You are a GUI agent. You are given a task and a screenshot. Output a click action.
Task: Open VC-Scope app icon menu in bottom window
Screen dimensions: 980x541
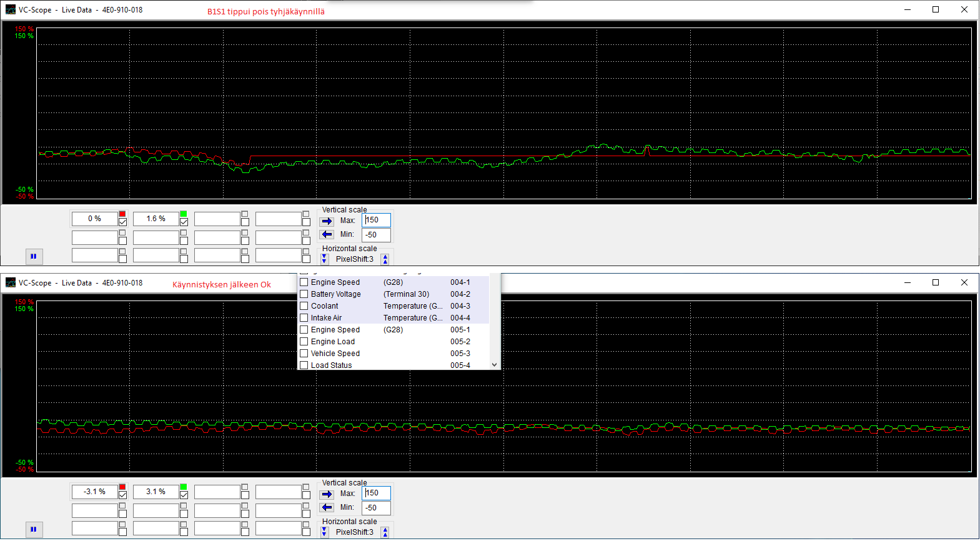(x=11, y=283)
